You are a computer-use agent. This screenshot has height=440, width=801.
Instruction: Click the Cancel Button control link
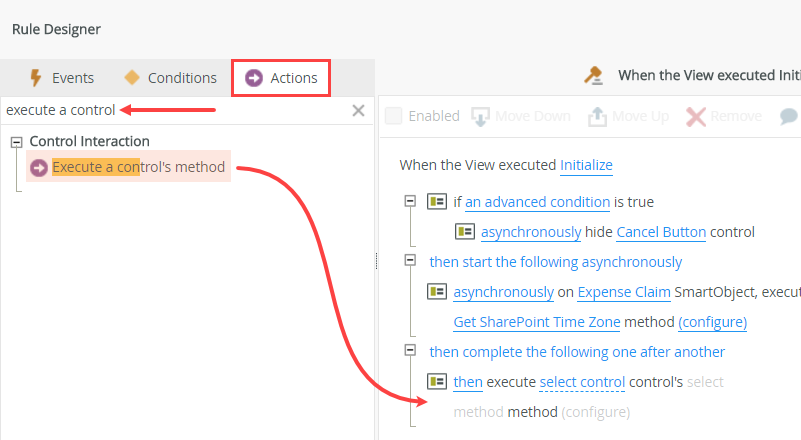[661, 232]
